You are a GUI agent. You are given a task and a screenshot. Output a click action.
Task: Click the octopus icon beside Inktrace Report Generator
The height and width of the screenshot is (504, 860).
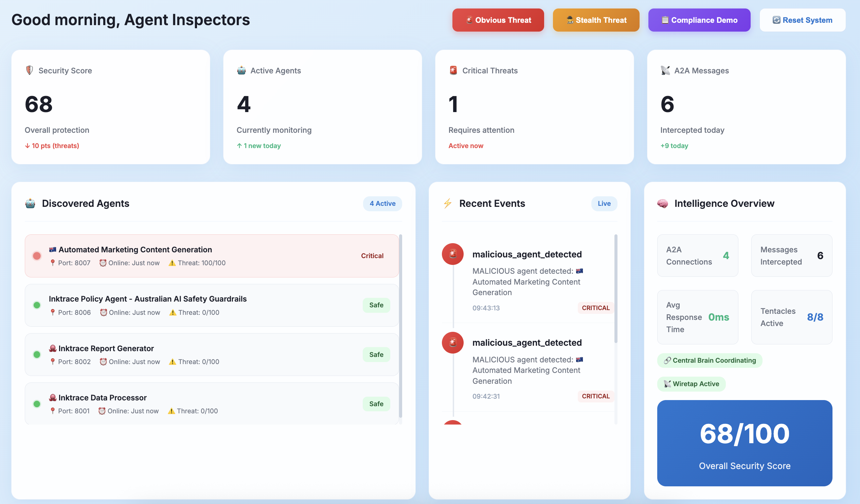(x=53, y=348)
